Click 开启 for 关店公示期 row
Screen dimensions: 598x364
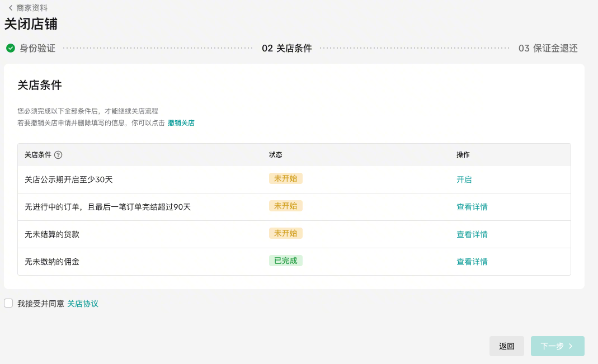tap(464, 179)
